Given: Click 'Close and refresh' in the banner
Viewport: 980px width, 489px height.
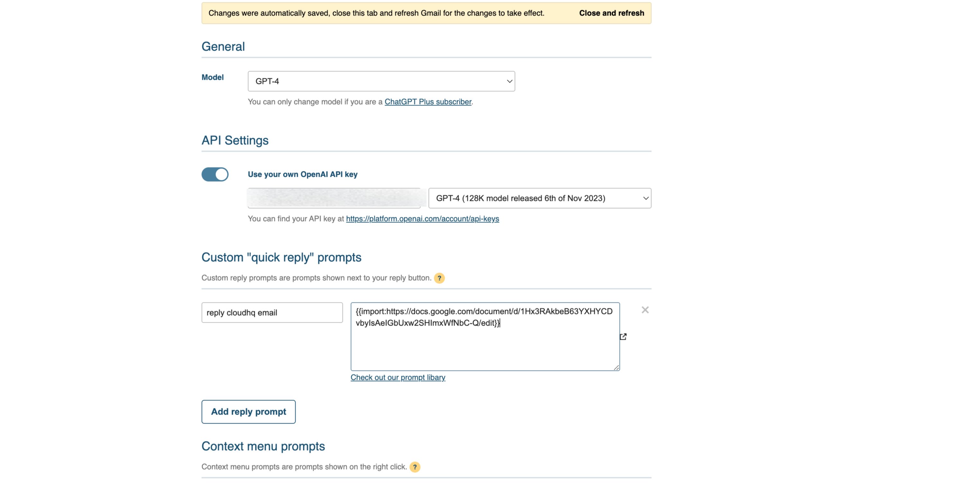Looking at the screenshot, I should 611,13.
